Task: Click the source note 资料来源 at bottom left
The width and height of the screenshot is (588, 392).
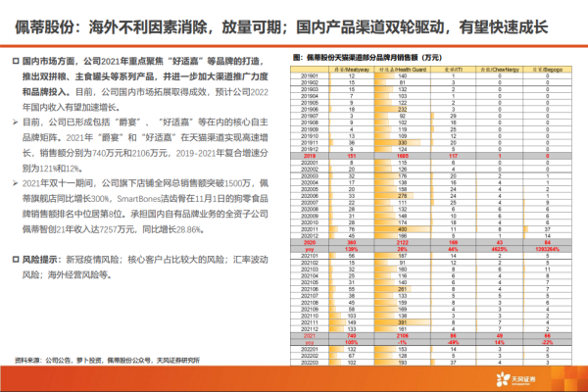Action: pos(107,360)
